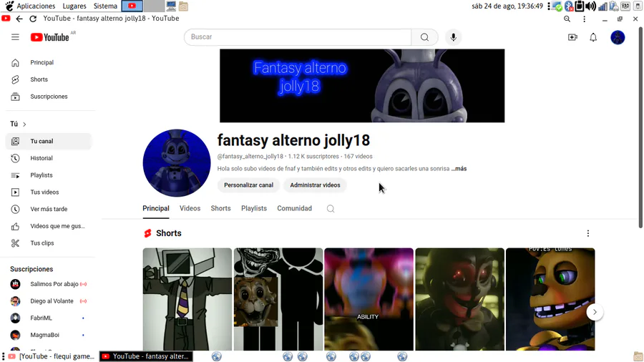Search within channel using tab magnifier
The image size is (644, 362).
(330, 209)
